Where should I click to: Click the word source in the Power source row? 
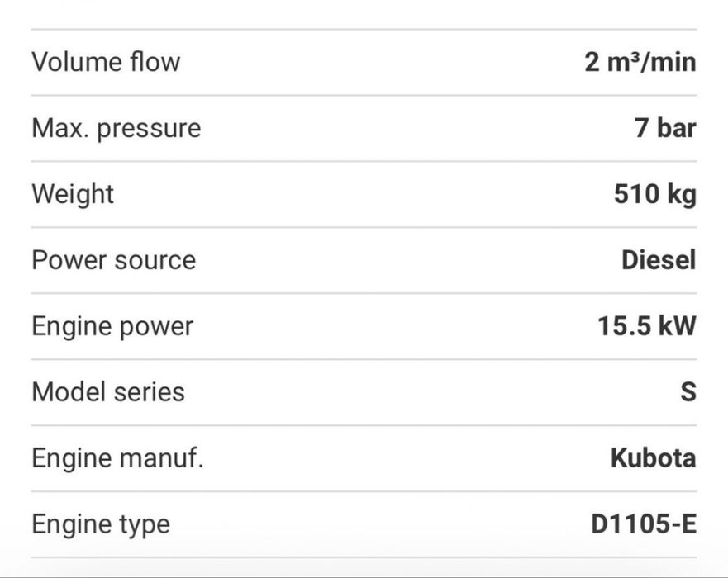tap(155, 261)
